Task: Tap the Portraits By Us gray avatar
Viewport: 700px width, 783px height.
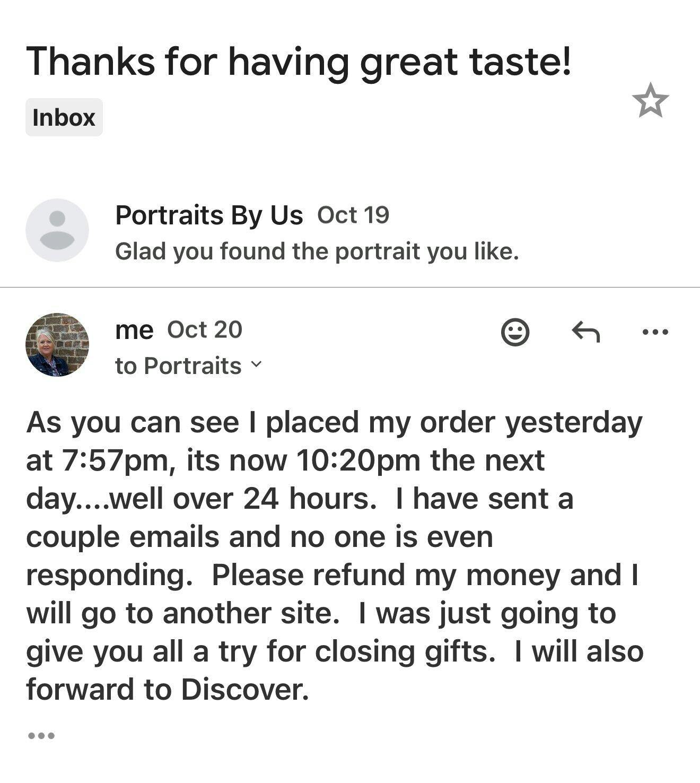Action: pyautogui.click(x=57, y=230)
